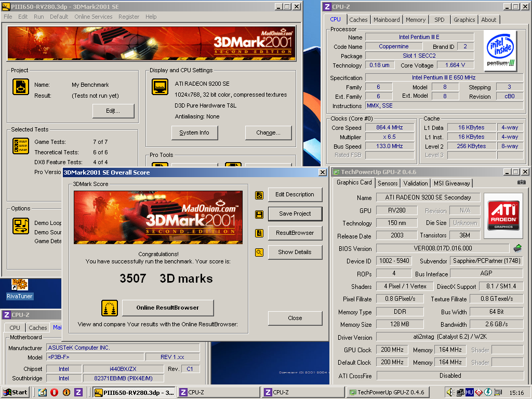The height and width of the screenshot is (399, 532).
Task: Click the magnifier Show Details icon
Action: click(x=259, y=252)
